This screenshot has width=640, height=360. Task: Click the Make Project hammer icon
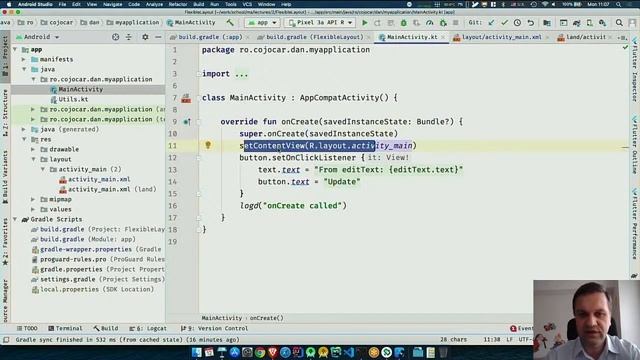click(230, 23)
